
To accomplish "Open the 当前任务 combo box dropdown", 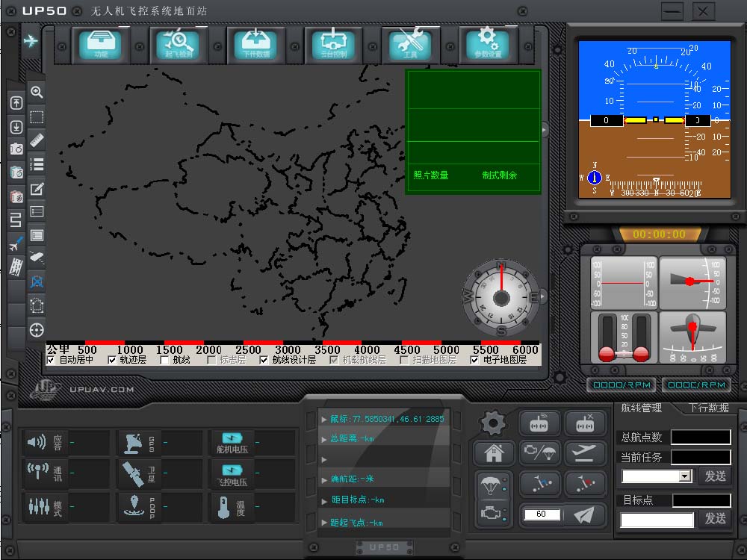I will (684, 476).
